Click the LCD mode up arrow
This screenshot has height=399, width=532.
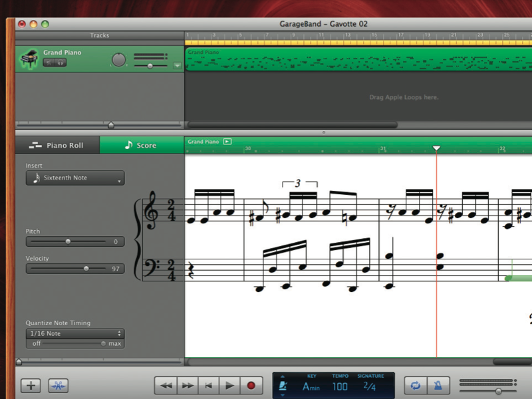(x=283, y=376)
